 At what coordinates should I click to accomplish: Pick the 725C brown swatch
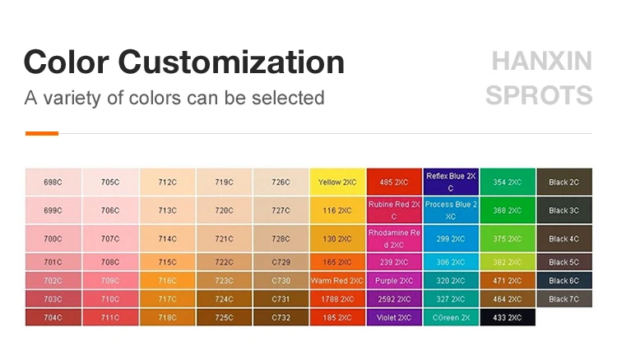[x=224, y=317]
